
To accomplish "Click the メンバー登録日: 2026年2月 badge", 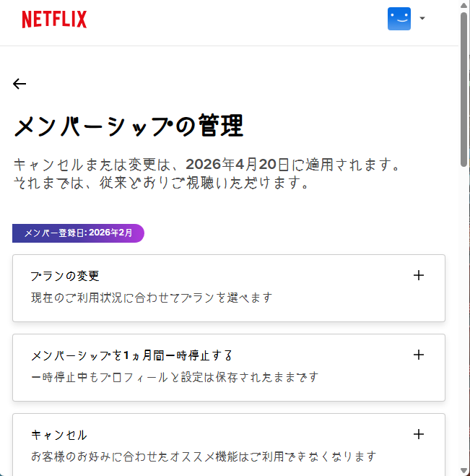I will (x=78, y=233).
